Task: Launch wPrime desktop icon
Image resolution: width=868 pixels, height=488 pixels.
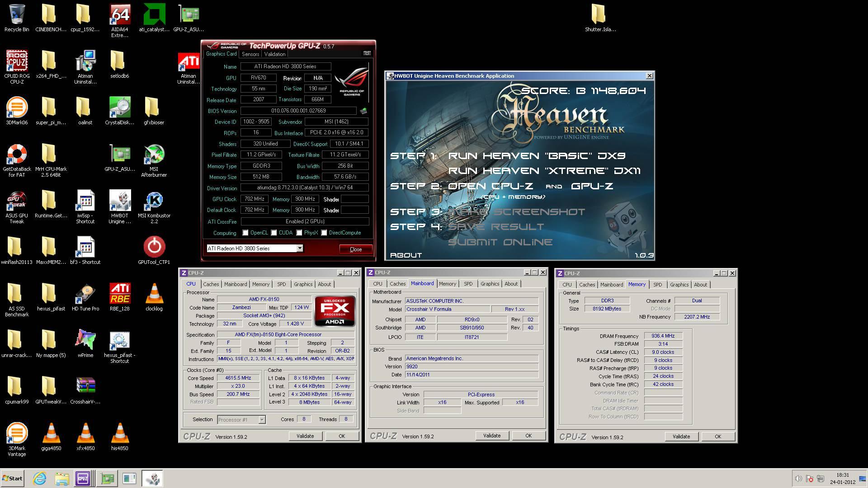Action: tap(85, 343)
